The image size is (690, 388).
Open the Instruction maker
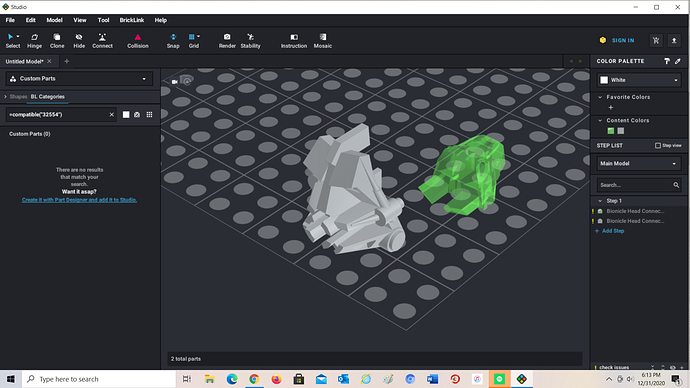[294, 41]
